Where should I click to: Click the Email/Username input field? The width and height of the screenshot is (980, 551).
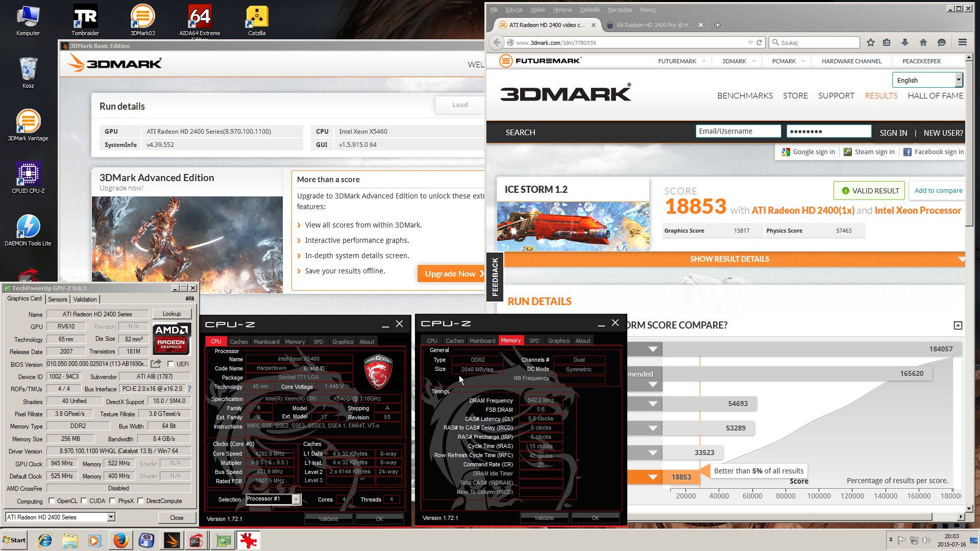pos(738,131)
